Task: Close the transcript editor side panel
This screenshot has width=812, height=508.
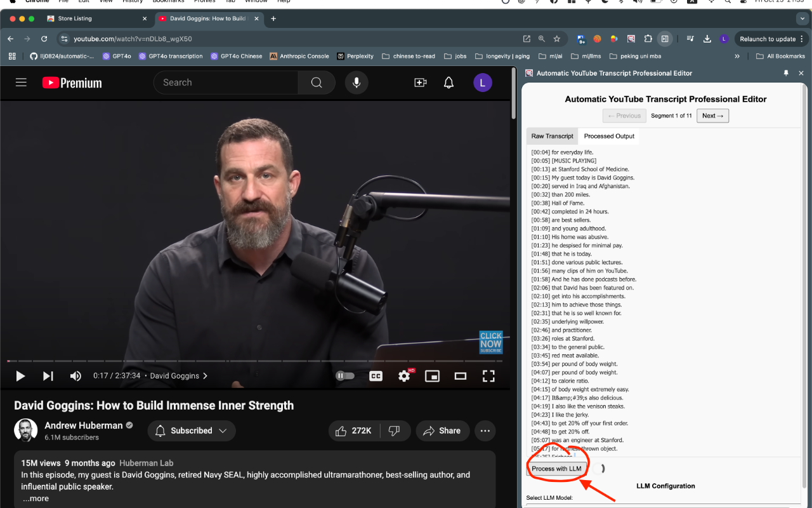Action: 800,73
